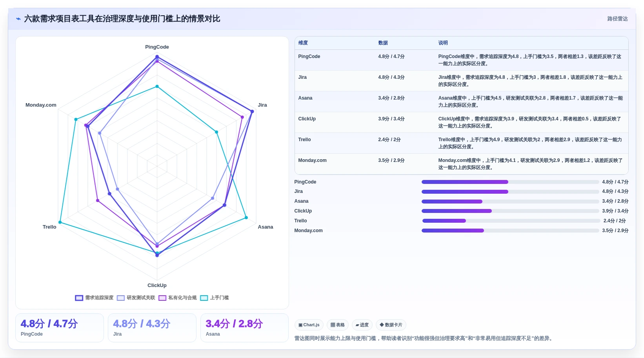
Task: Click the table data value 3.9分 / 3.4分
Action: [x=391, y=119]
